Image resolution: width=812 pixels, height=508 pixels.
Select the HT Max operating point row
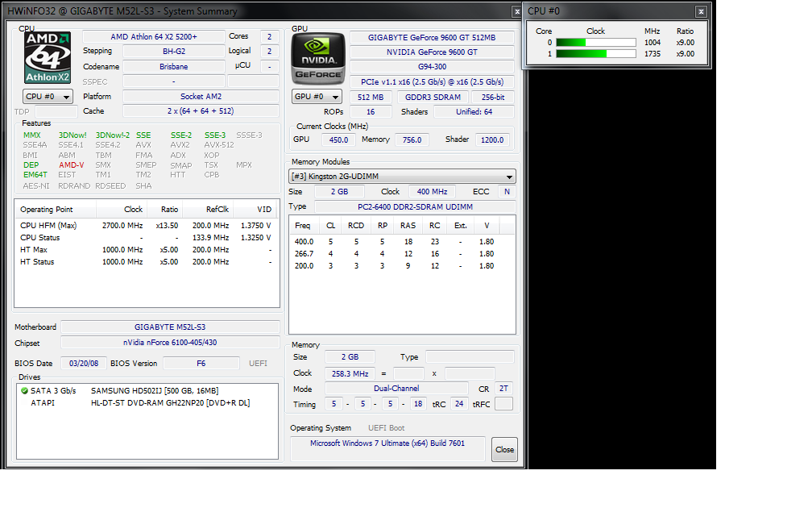tap(147, 250)
